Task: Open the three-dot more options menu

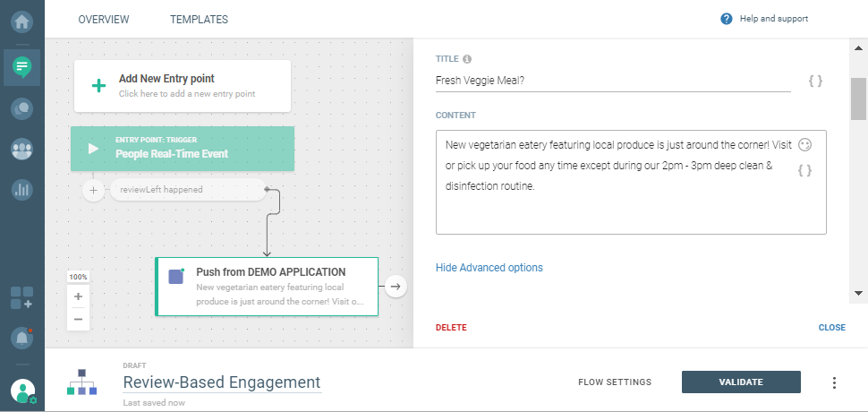Action: pyautogui.click(x=834, y=382)
